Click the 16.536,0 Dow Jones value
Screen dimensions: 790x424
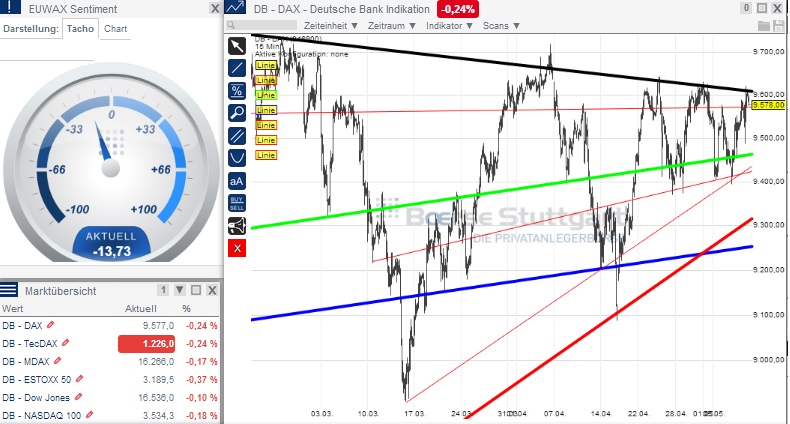[x=156, y=397]
